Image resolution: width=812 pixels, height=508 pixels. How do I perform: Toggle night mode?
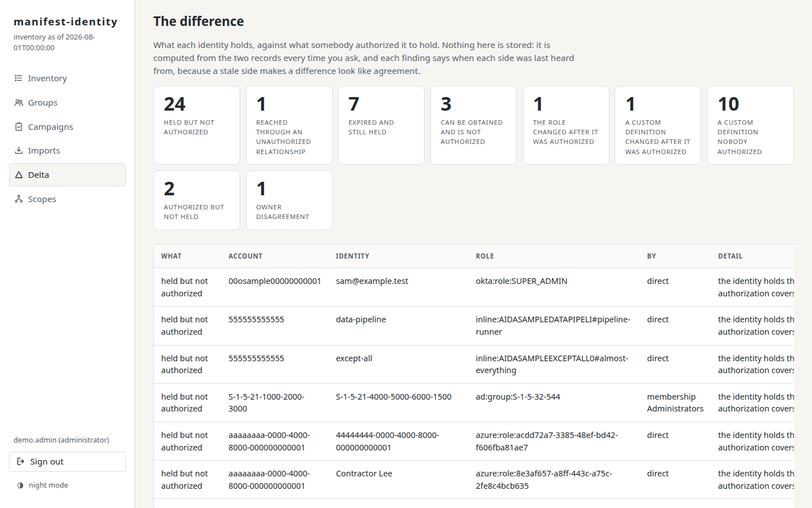(x=43, y=485)
